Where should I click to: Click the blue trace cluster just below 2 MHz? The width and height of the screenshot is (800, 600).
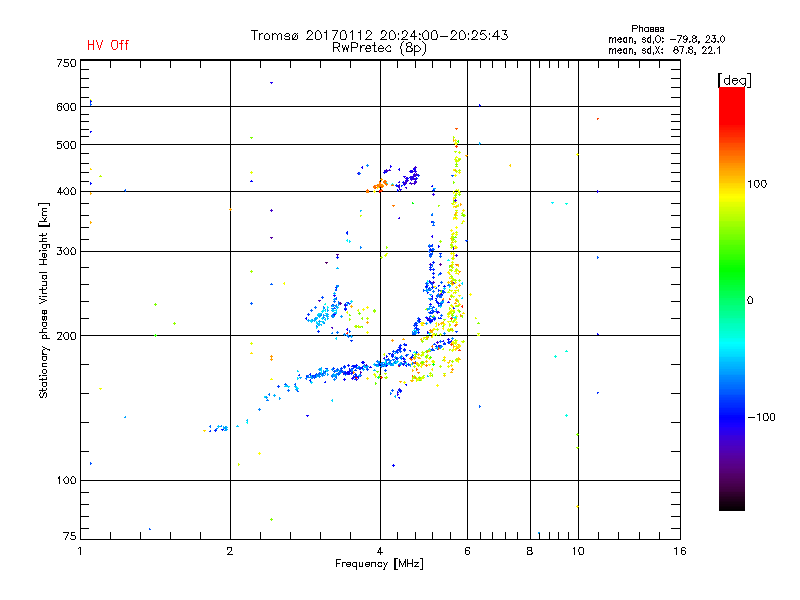coord(218,428)
